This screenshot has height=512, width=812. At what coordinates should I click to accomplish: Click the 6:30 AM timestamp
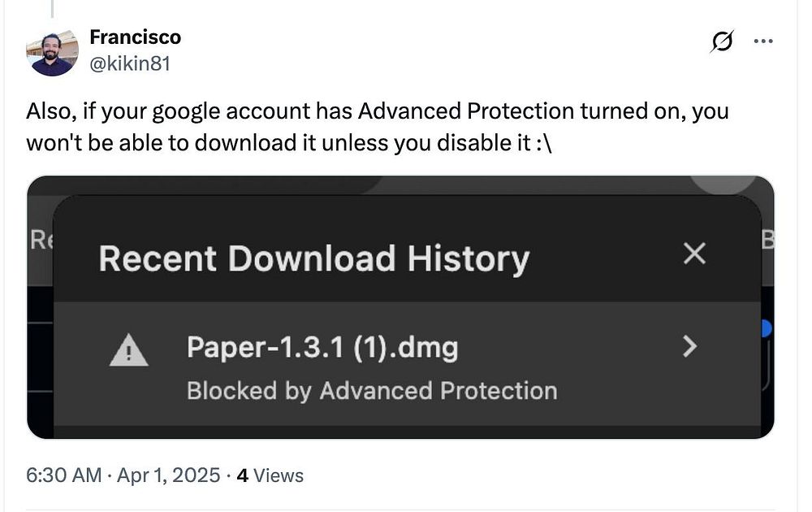point(64,475)
